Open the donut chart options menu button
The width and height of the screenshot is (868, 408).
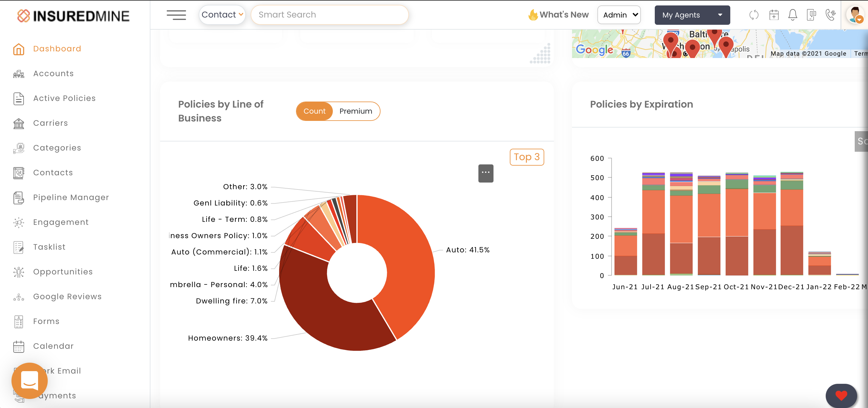coord(486,173)
